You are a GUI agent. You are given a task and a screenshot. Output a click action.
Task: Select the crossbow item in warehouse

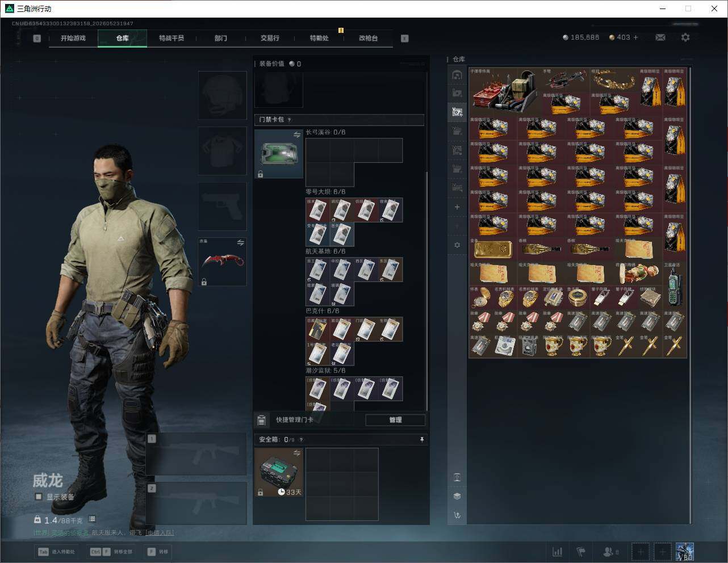566,79
